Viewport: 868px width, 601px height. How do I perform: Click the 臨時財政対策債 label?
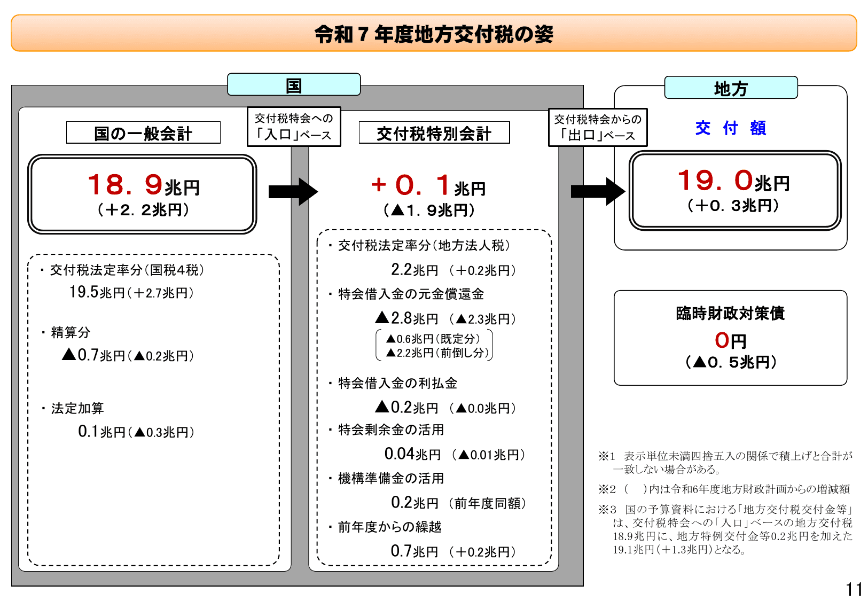pos(730,314)
